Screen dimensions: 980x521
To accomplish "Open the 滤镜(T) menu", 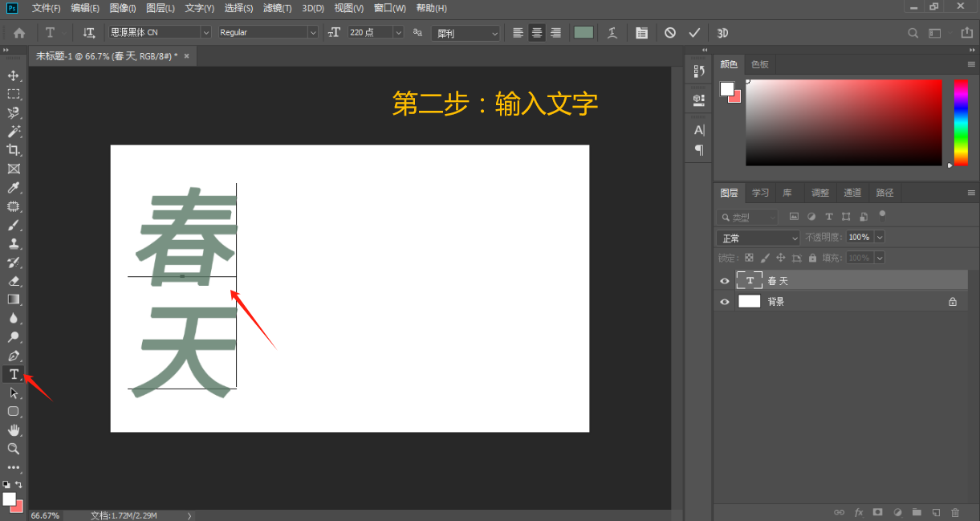I will pos(278,8).
